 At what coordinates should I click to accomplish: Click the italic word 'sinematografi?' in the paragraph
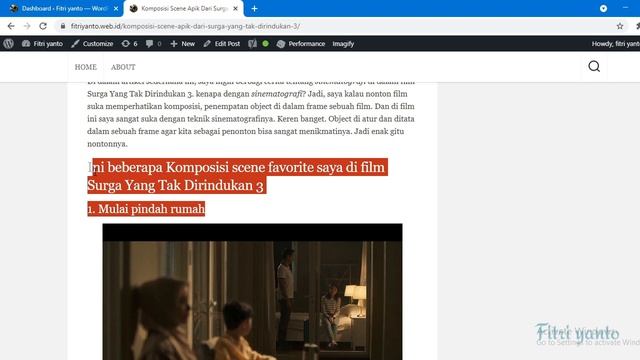tap(278, 94)
